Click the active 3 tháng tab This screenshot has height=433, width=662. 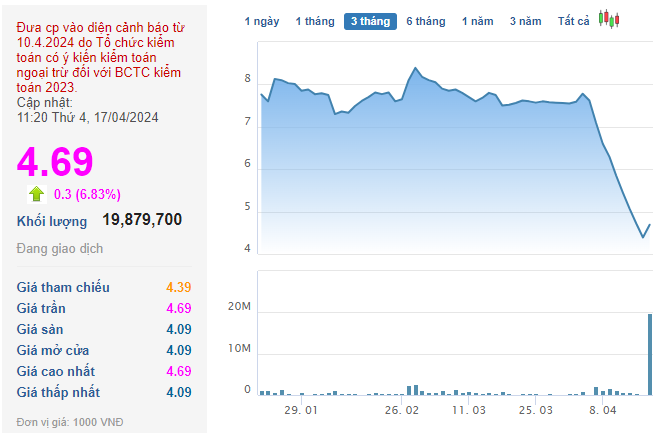[x=370, y=21]
